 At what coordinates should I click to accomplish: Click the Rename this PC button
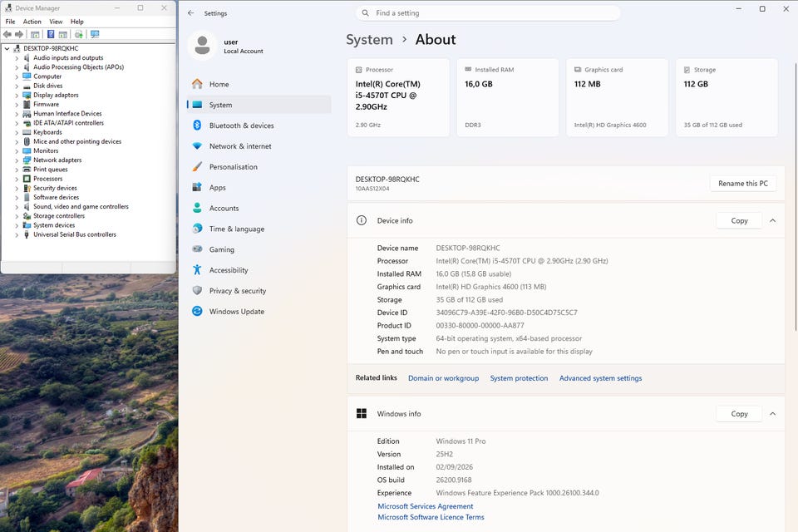[x=743, y=183]
